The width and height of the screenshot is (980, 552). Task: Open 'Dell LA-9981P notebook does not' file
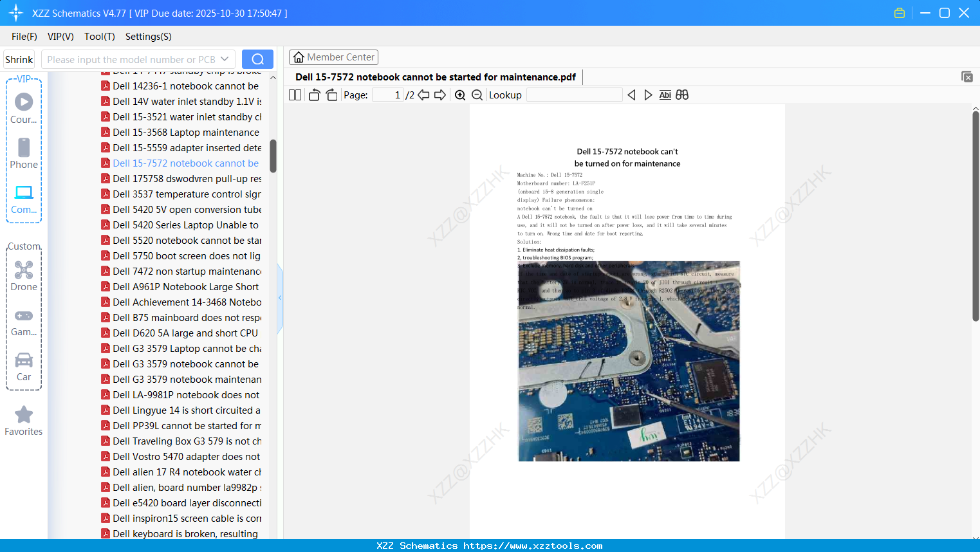pyautogui.click(x=181, y=395)
